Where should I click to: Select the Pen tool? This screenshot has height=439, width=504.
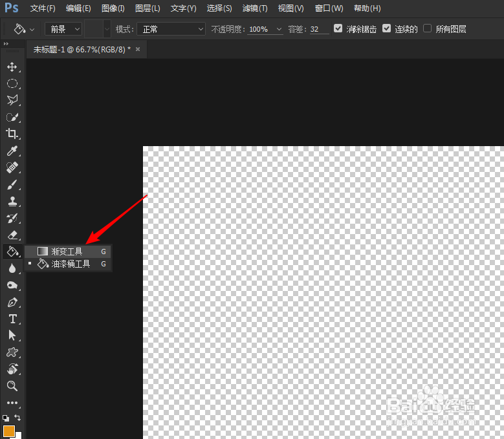coord(12,302)
